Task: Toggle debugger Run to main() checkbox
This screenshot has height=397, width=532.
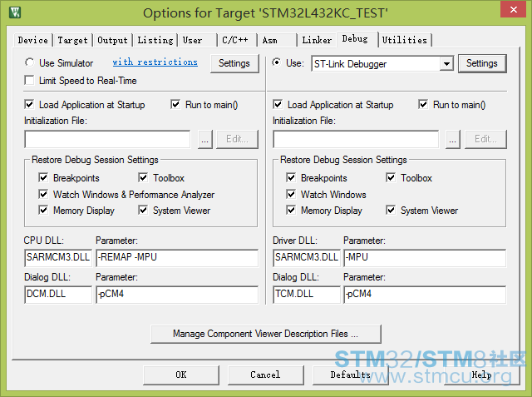Action: pos(423,104)
